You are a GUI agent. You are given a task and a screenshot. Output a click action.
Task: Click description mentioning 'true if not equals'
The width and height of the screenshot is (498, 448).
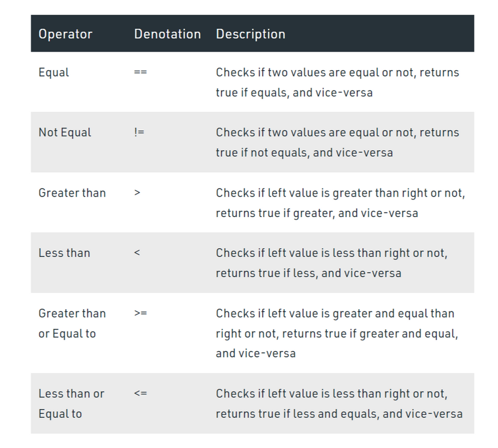click(x=304, y=152)
